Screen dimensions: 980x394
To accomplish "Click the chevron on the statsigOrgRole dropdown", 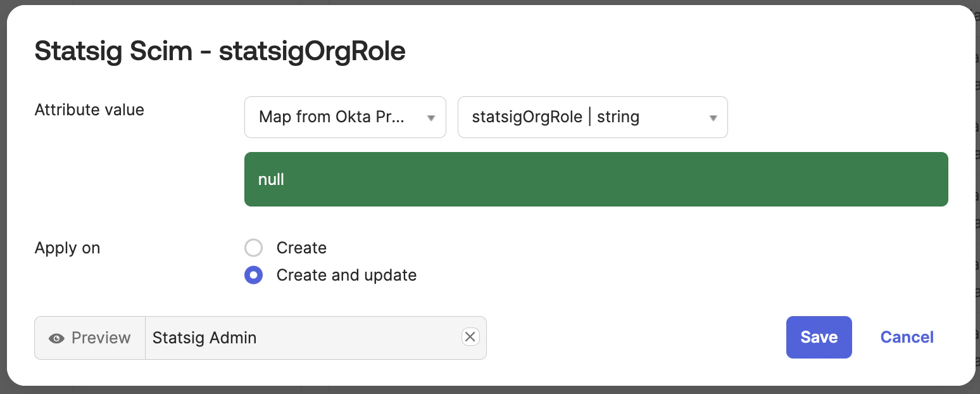I will pos(713,117).
